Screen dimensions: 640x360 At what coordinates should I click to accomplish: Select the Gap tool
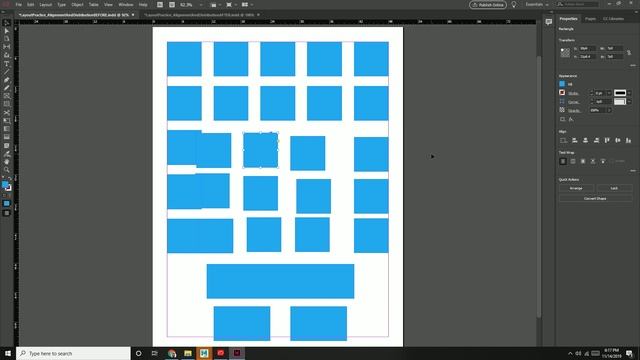click(x=7, y=47)
